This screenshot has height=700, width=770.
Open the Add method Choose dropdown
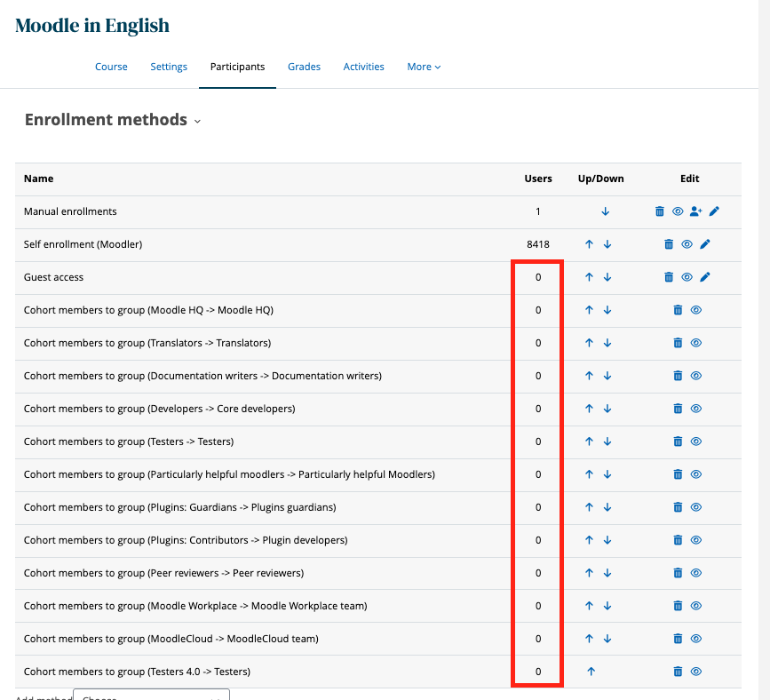[151, 695]
